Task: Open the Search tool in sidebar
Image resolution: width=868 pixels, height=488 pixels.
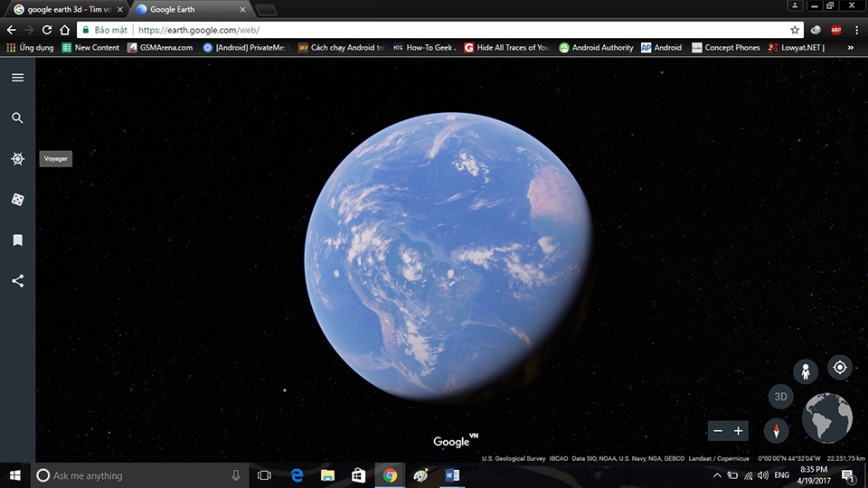Action: point(18,117)
